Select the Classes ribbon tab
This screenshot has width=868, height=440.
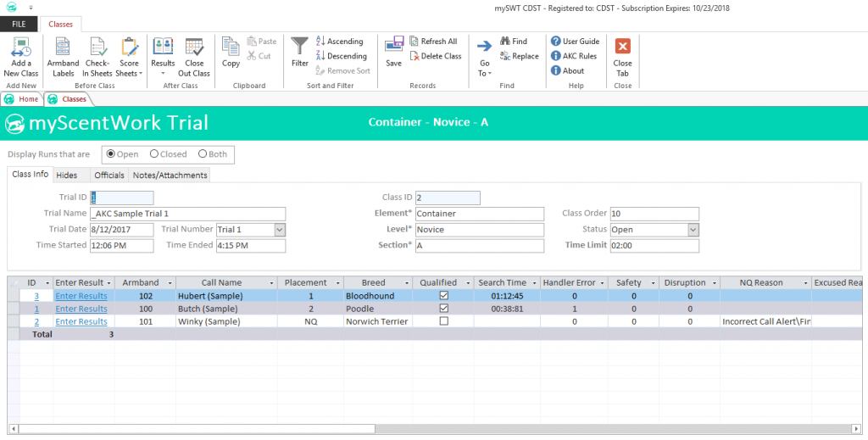click(60, 25)
